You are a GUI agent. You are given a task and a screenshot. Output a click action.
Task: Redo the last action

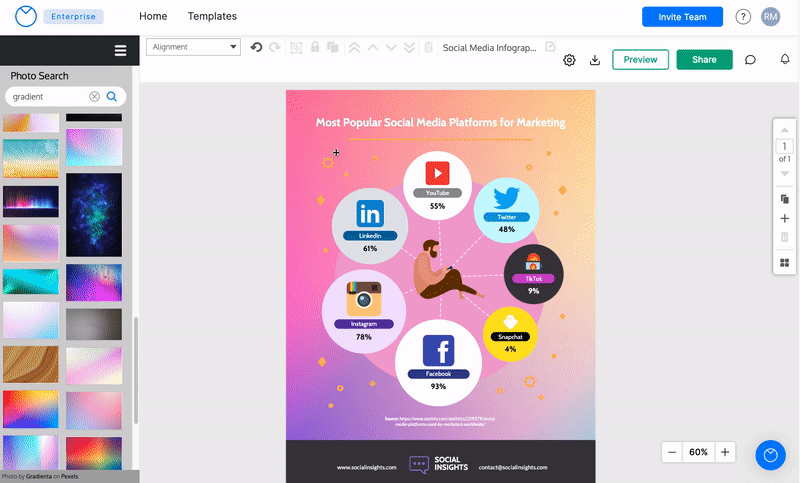point(274,47)
